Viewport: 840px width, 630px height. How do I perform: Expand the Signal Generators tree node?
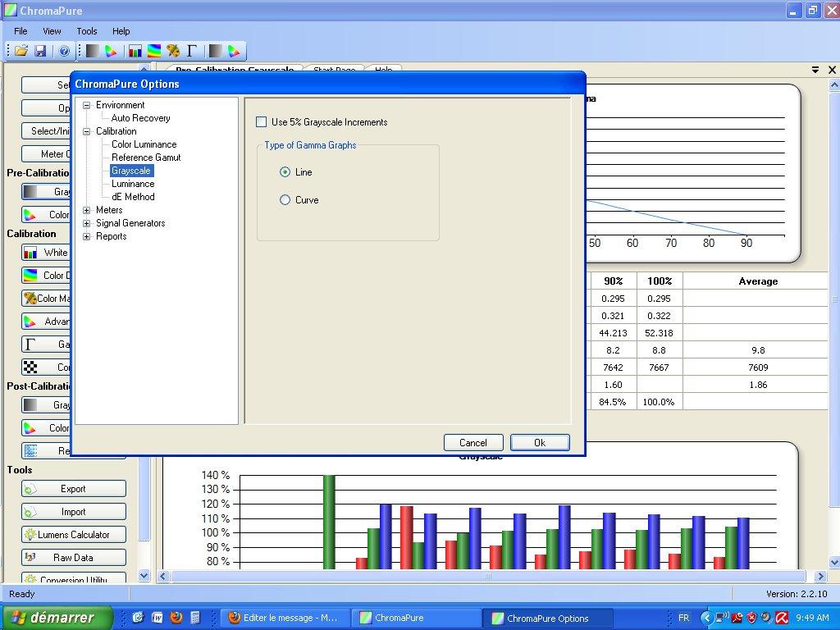point(86,223)
